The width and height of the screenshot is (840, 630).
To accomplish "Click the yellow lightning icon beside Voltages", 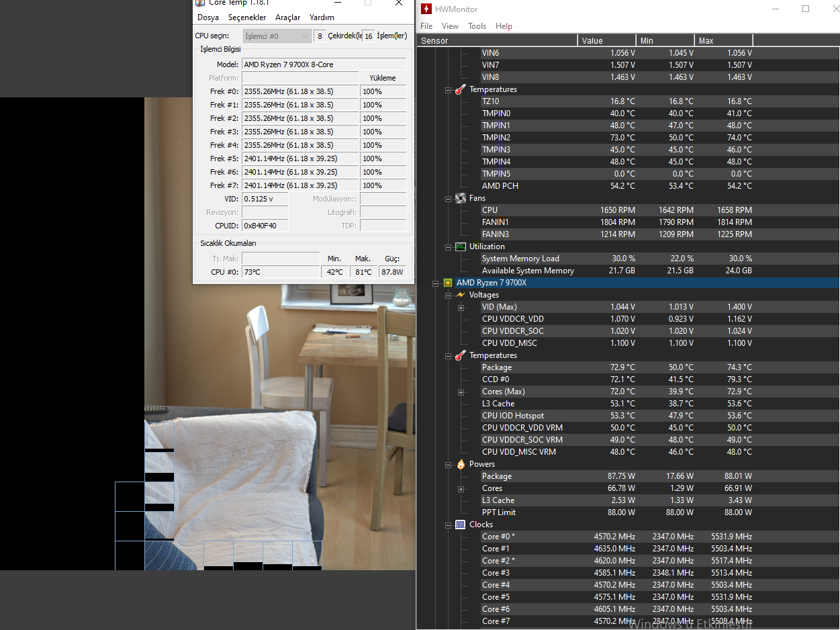I will [x=461, y=295].
